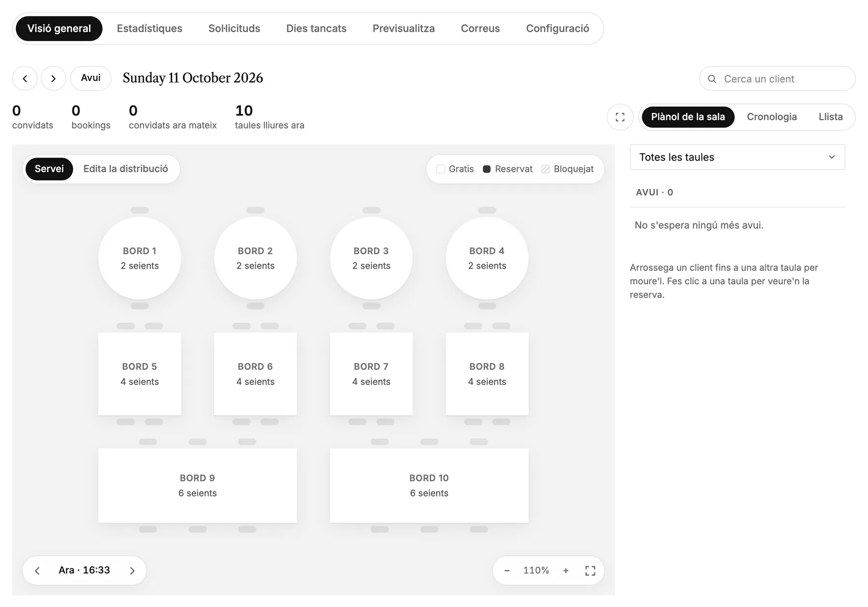Open the Estadístiques tab
The width and height of the screenshot is (868, 607).
(149, 28)
